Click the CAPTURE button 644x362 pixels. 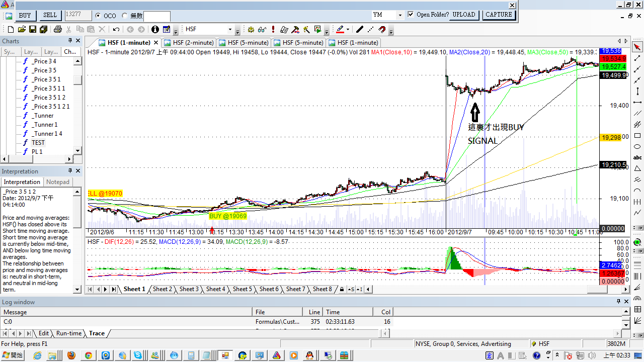pos(499,15)
